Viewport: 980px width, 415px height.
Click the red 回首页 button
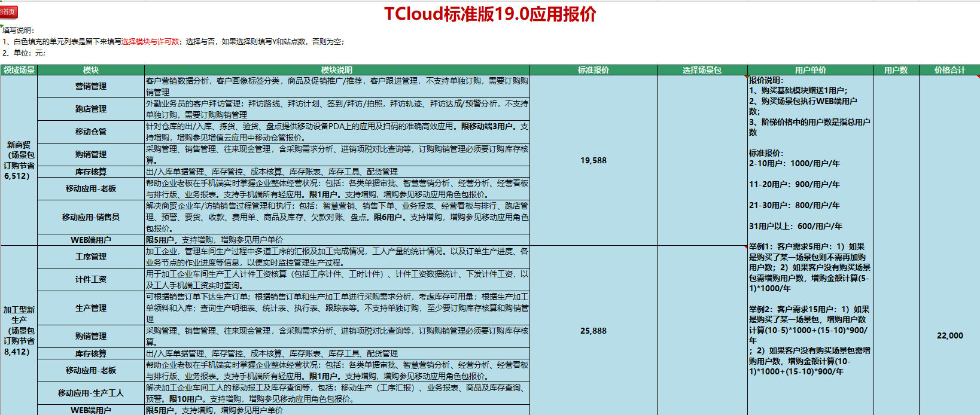[8, 11]
